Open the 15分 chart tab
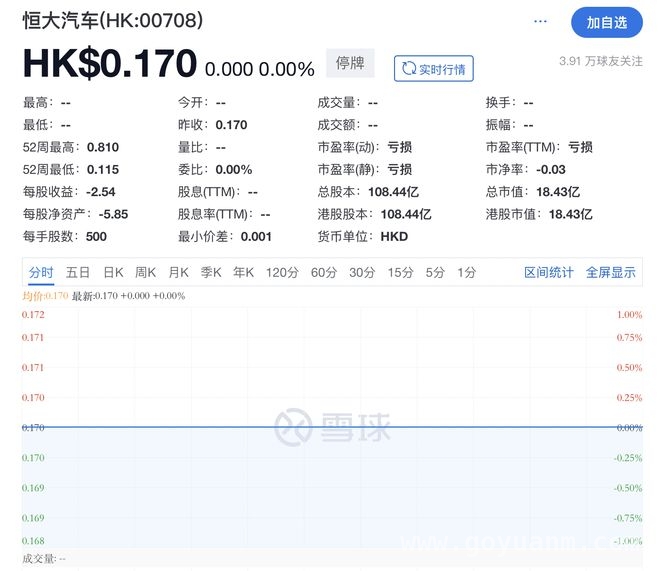Image resolution: width=660 pixels, height=571 pixels. tap(400, 273)
